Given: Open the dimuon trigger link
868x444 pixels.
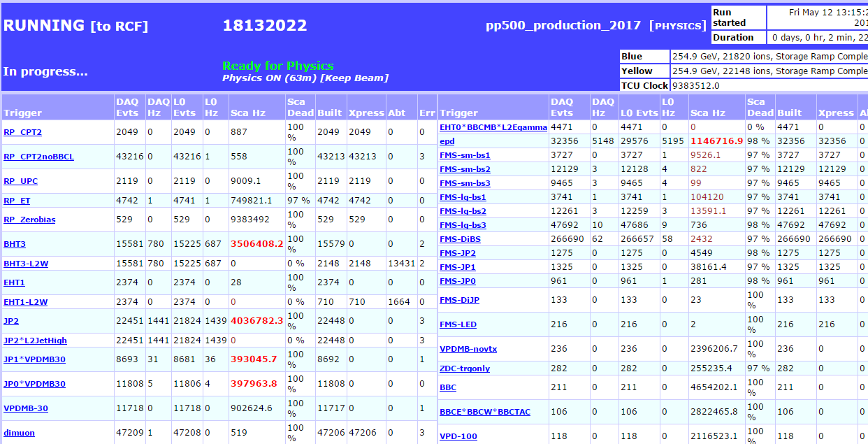Looking at the screenshot, I should click(19, 433).
